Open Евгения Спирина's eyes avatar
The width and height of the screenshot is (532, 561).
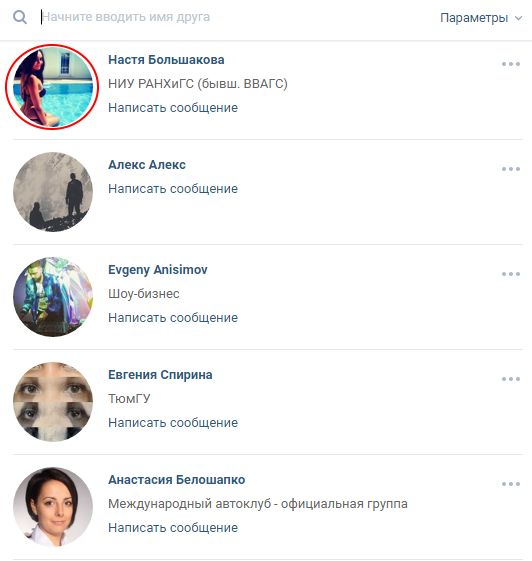(x=53, y=402)
